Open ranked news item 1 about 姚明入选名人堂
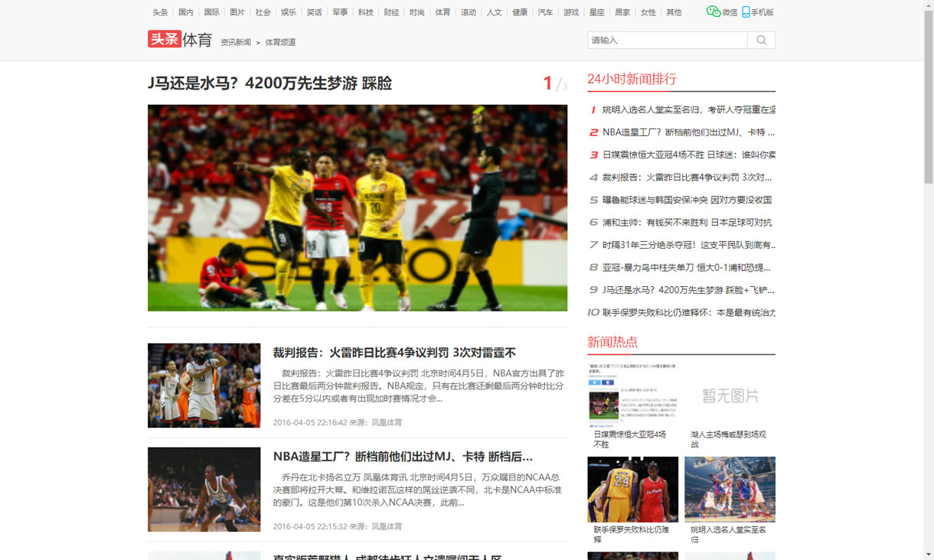The height and width of the screenshot is (560, 934). 688,110
